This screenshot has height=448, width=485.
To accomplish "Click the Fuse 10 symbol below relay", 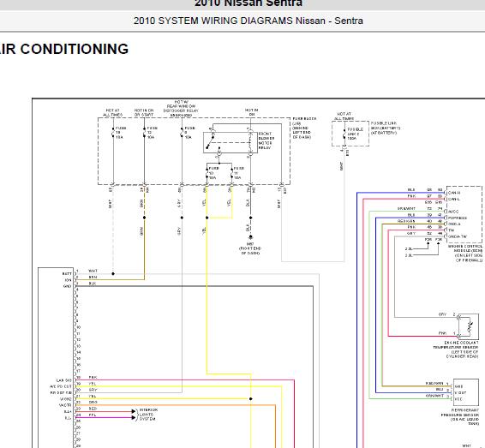I will click(207, 172).
